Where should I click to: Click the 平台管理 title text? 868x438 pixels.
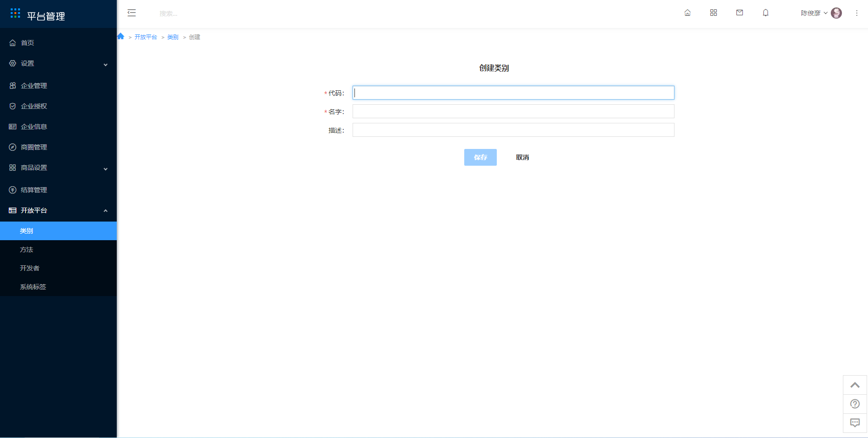pos(46,16)
